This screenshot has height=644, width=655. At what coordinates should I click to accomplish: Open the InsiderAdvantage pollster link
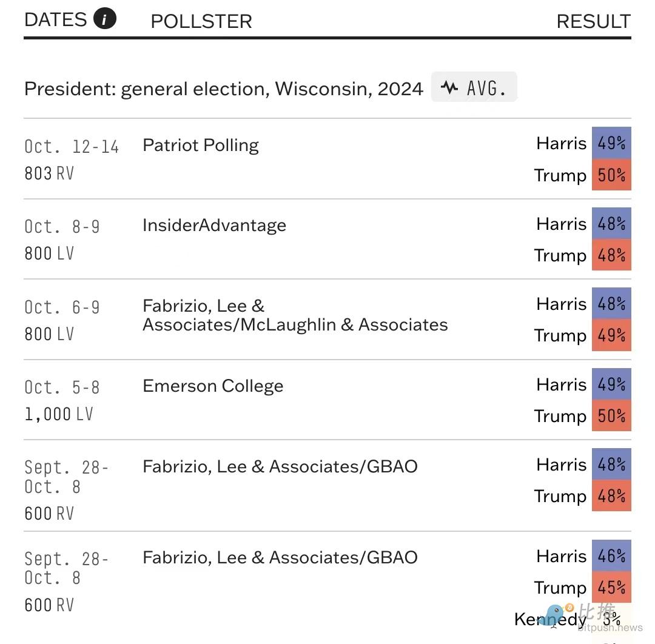pos(214,226)
